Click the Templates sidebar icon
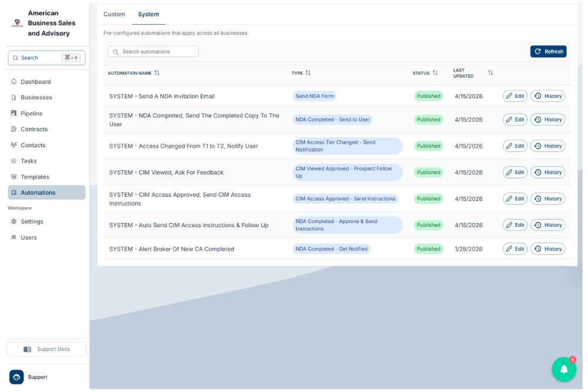This screenshot has height=392, width=588. (x=14, y=177)
